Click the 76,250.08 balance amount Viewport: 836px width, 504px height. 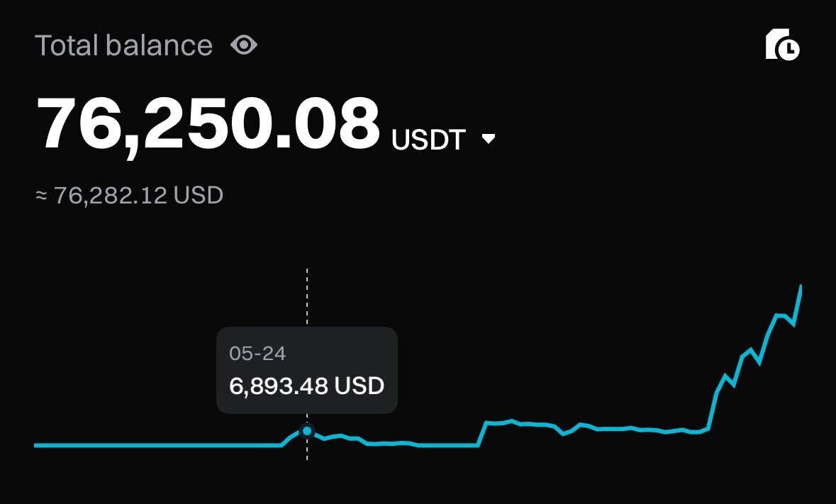click(208, 123)
